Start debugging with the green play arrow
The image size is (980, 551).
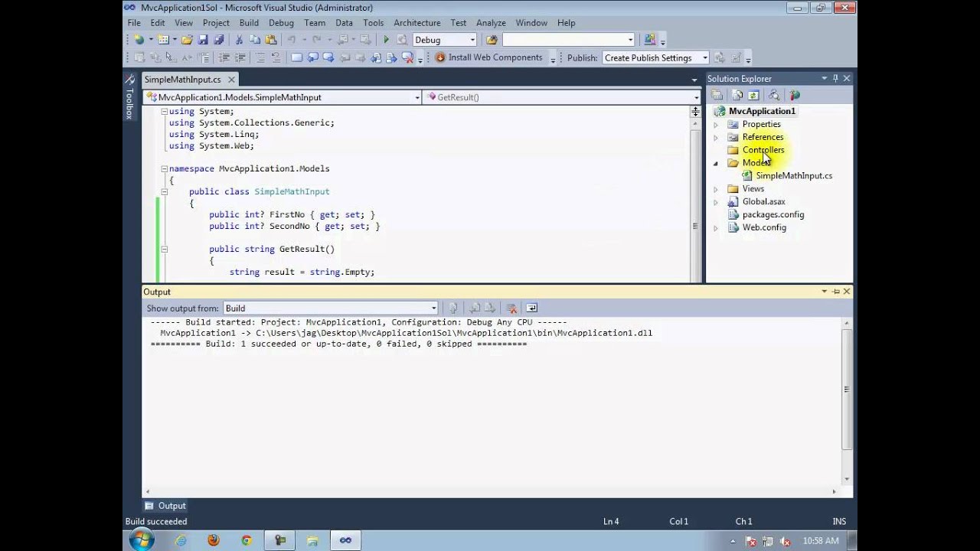pyautogui.click(x=386, y=40)
